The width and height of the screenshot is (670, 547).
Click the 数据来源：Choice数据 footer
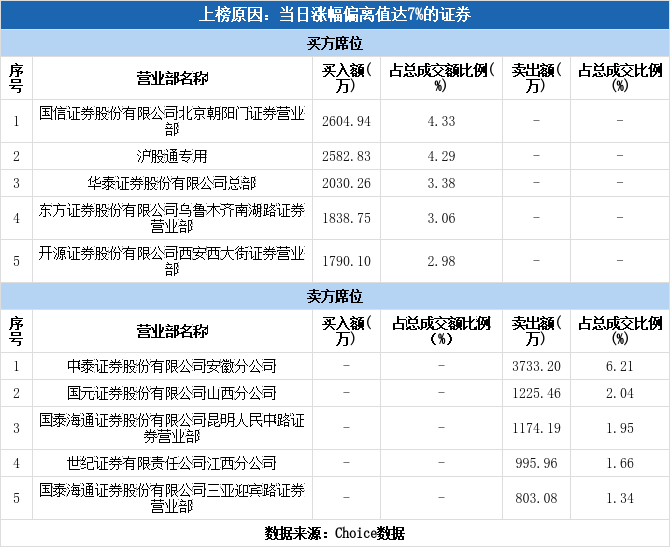coord(335,533)
